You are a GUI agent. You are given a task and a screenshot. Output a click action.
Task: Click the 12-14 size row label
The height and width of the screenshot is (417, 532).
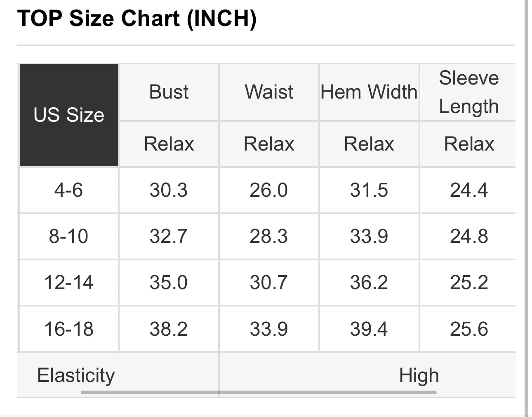click(x=68, y=283)
